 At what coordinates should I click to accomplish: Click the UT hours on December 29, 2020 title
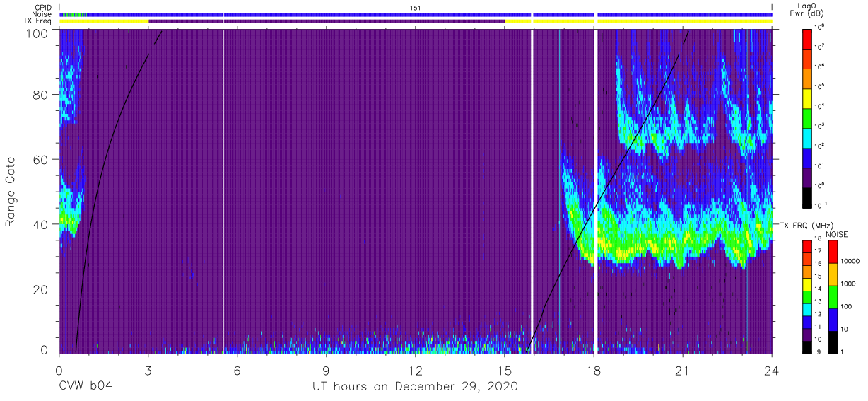416,387
